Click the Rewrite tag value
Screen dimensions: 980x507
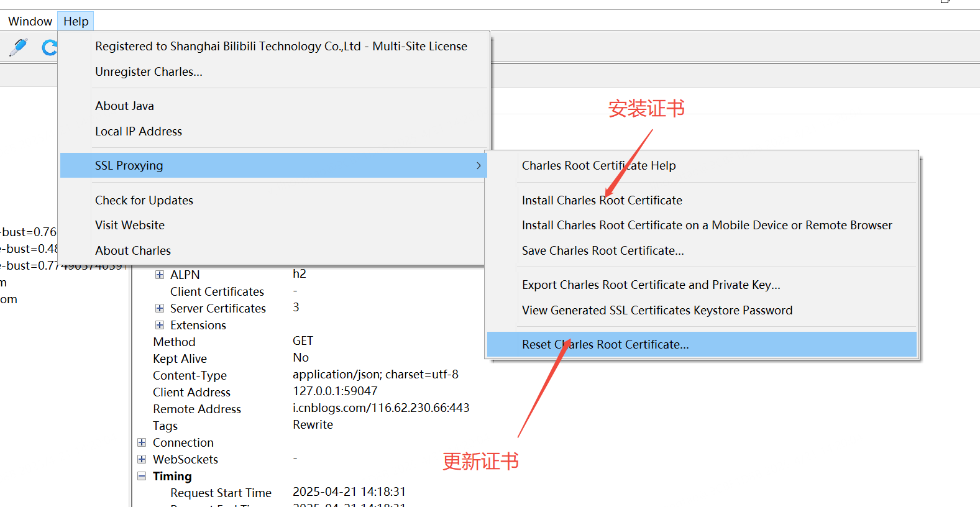coord(313,424)
